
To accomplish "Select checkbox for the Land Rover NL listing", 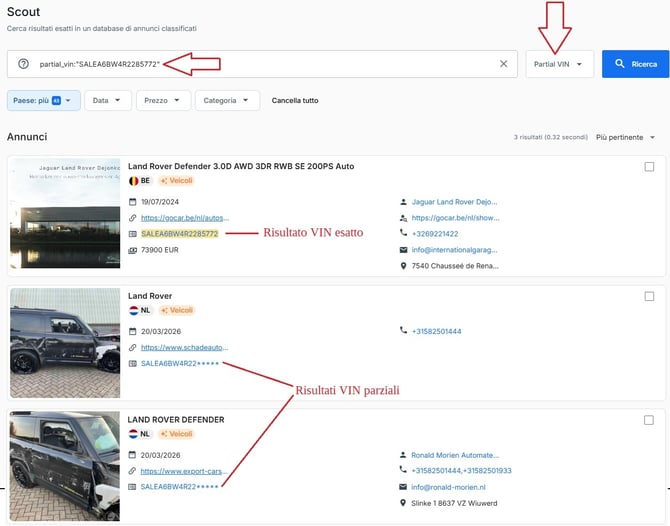I will (x=649, y=296).
